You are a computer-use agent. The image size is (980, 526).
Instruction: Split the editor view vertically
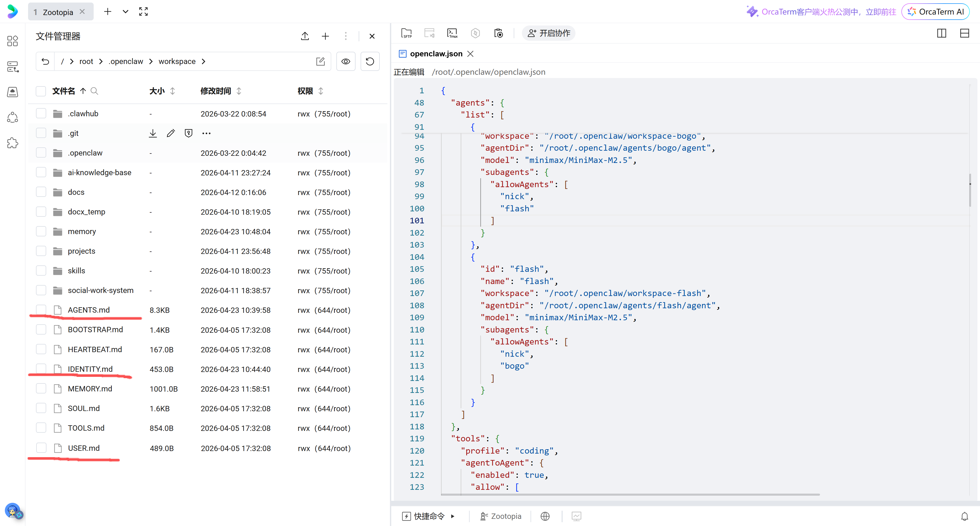click(x=941, y=33)
